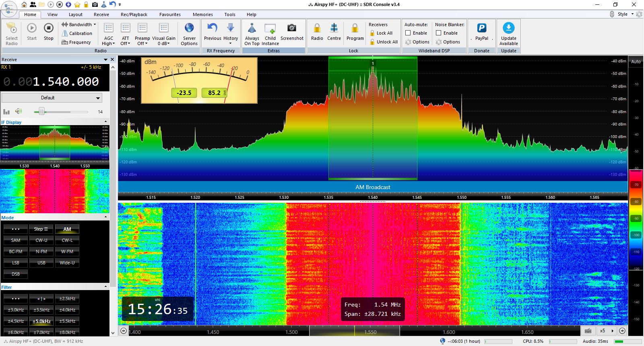Image resolution: width=644 pixels, height=346 pixels.
Task: Open Server Options globe icon
Action: click(189, 28)
